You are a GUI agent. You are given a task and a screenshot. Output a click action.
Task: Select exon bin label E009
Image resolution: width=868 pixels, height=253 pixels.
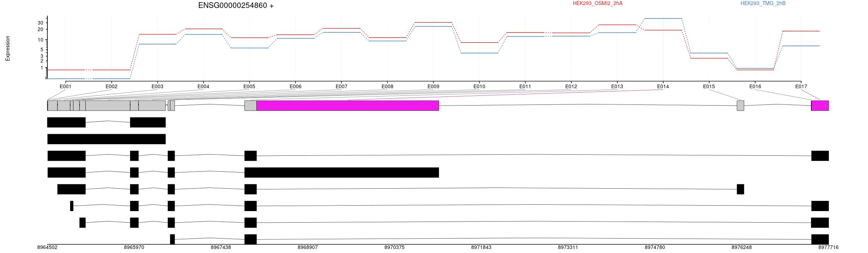click(433, 86)
